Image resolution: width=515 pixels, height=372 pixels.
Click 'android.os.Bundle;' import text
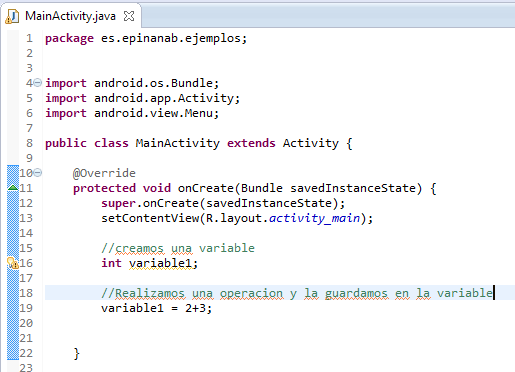156,83
